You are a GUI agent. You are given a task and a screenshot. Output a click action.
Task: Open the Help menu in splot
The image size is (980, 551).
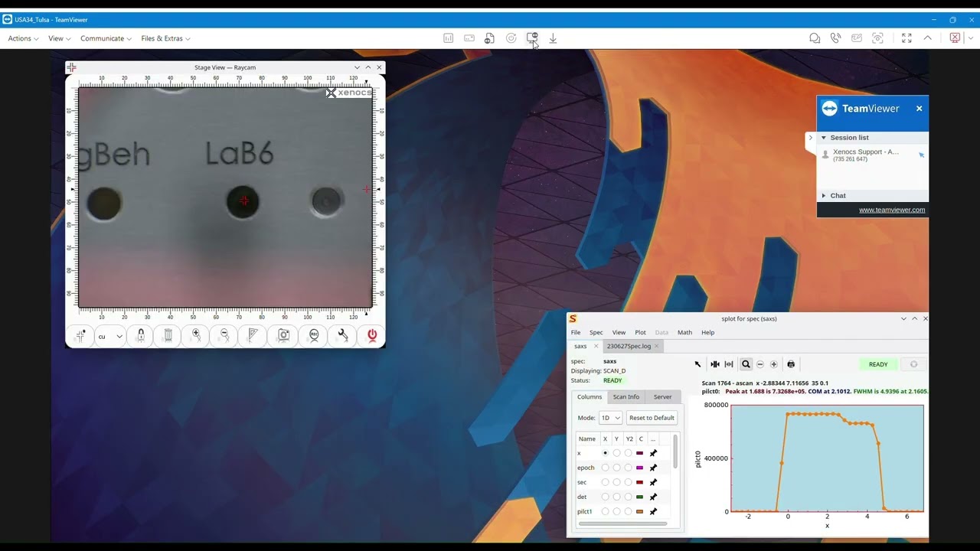point(708,332)
